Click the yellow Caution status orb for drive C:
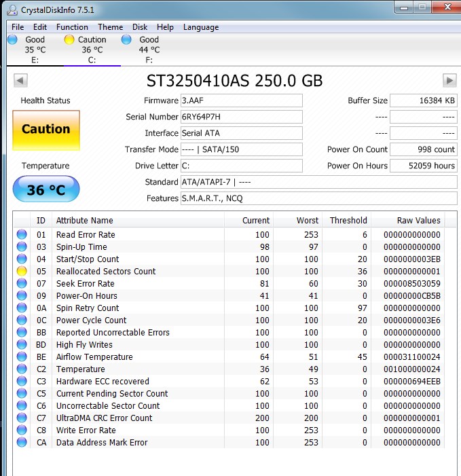This screenshot has height=476, width=461. pyautogui.click(x=69, y=40)
